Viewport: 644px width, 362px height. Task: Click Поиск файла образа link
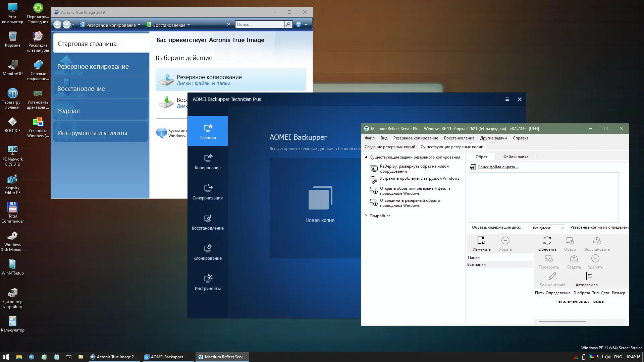[497, 167]
